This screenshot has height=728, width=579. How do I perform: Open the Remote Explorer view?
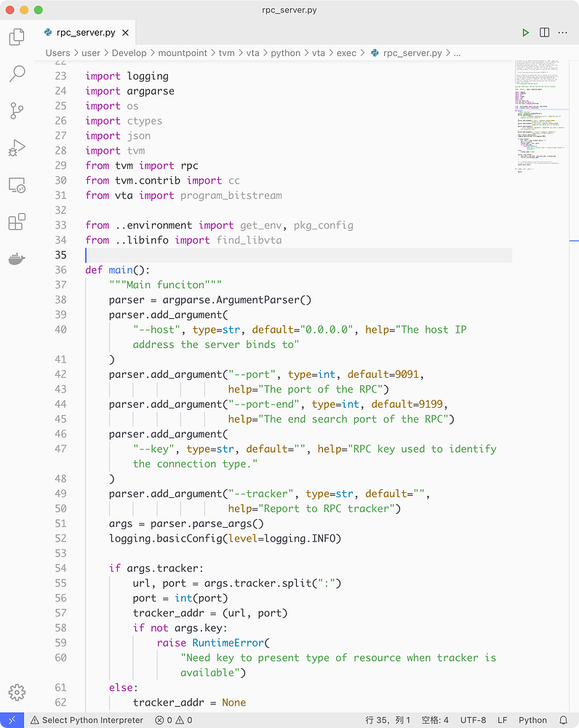(x=17, y=186)
